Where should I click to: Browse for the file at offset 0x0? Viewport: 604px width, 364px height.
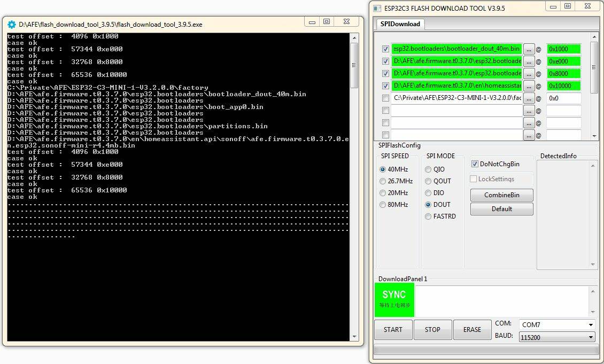coord(529,98)
